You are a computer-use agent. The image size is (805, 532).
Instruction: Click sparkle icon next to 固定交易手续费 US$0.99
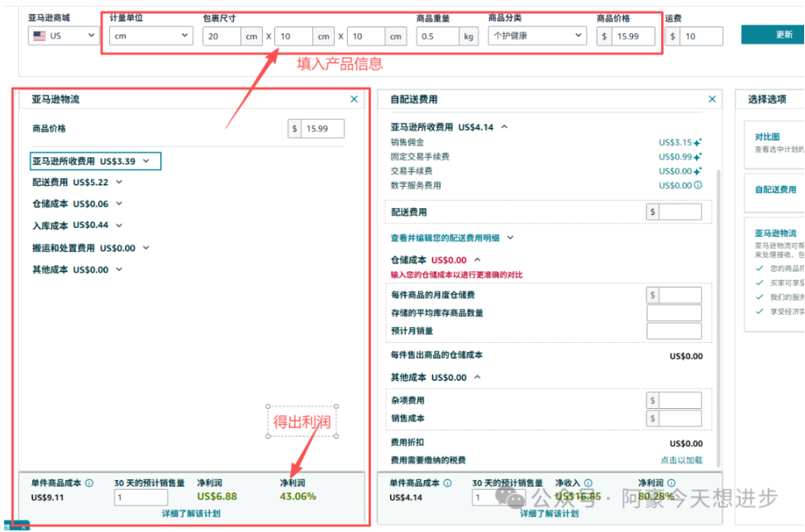(698, 157)
